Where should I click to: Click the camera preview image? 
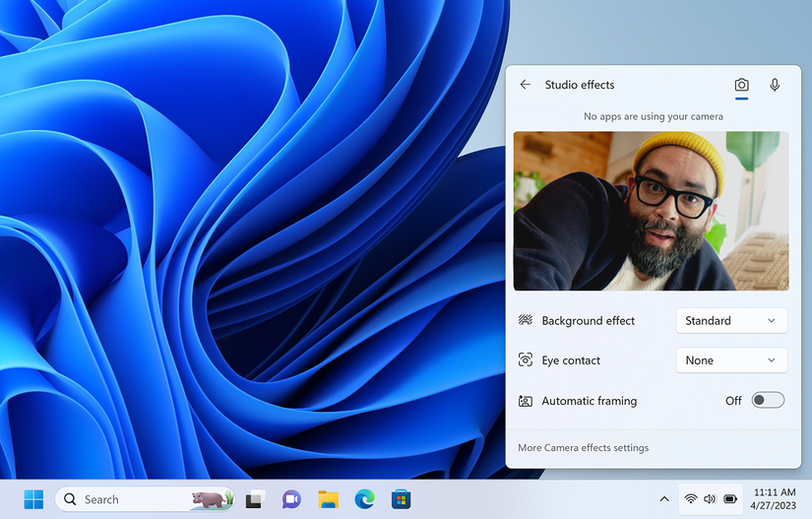click(651, 211)
